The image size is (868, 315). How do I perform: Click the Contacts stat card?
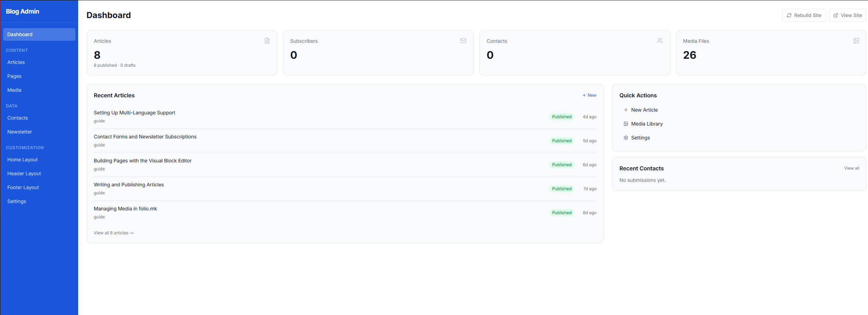(574, 53)
